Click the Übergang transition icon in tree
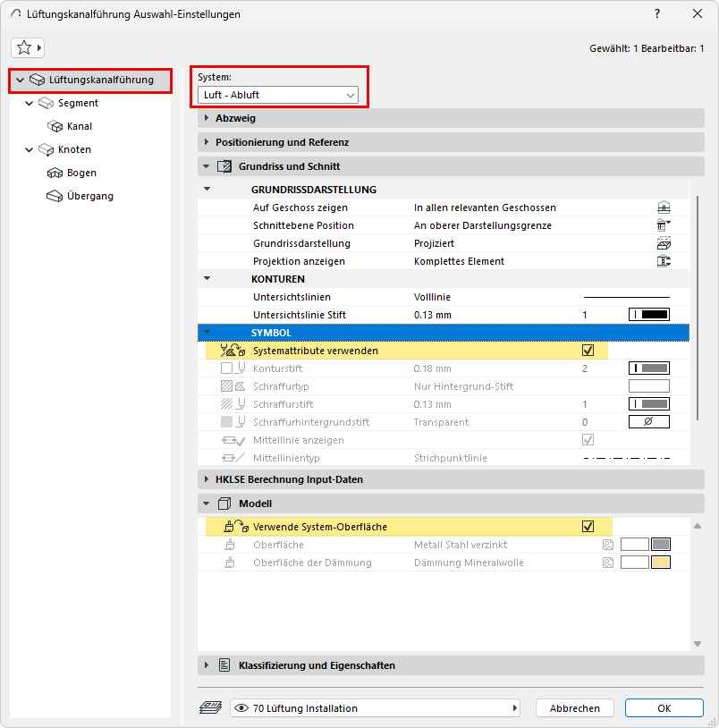 55,196
